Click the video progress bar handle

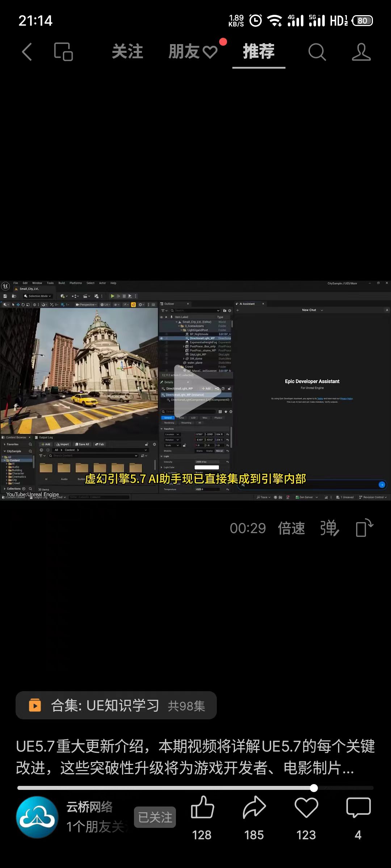[x=314, y=788]
